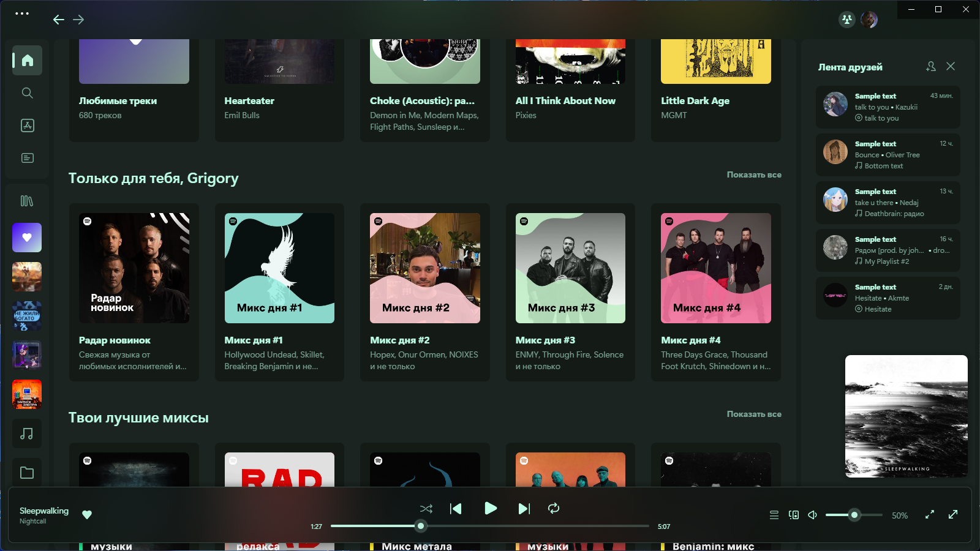Open the Spotify apps marketplace icon
The width and height of the screenshot is (980, 551).
(27, 126)
